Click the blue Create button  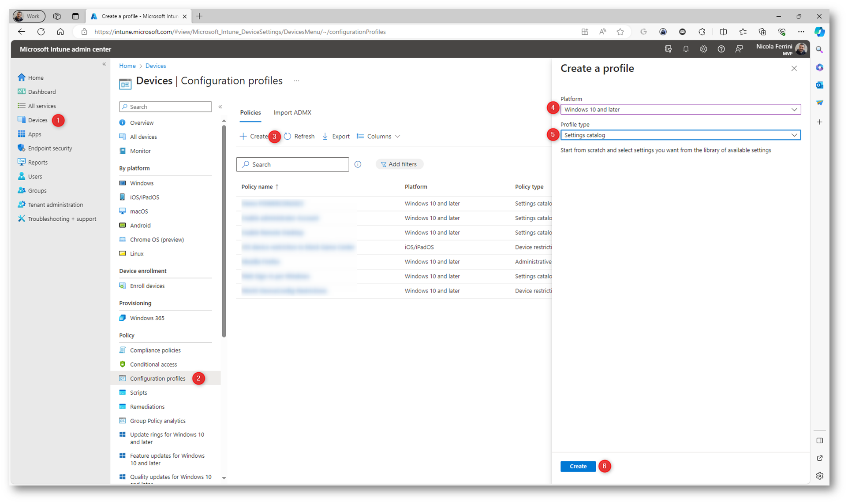click(x=578, y=466)
